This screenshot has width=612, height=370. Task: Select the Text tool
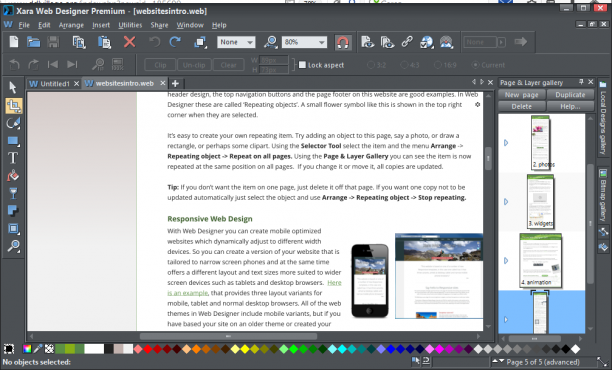(x=13, y=158)
